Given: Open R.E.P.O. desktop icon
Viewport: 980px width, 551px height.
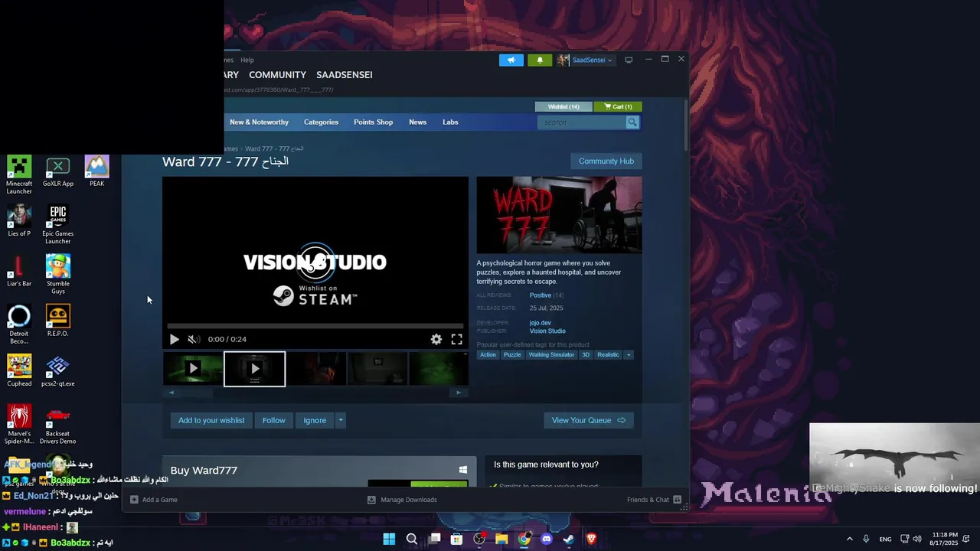Looking at the screenshot, I should tap(58, 321).
